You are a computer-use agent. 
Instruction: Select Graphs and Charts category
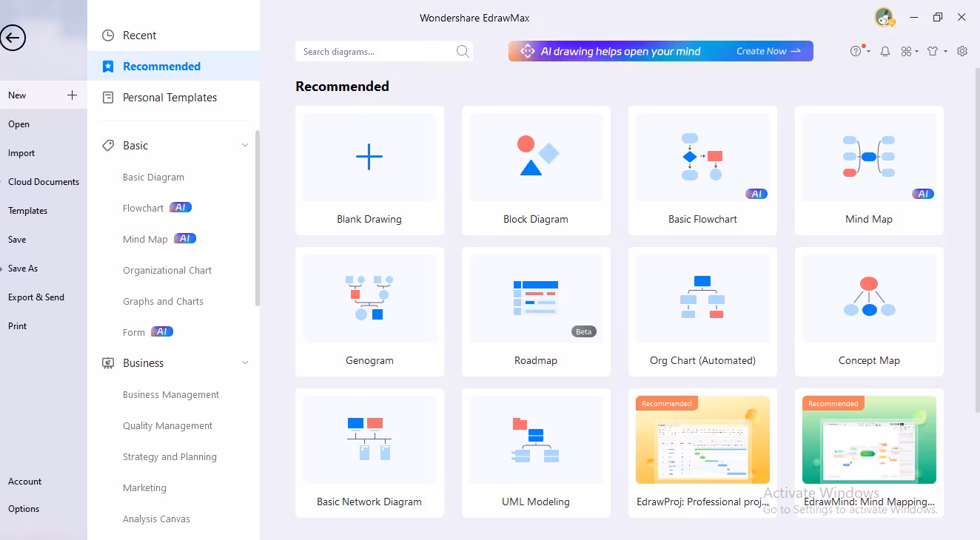tap(163, 301)
